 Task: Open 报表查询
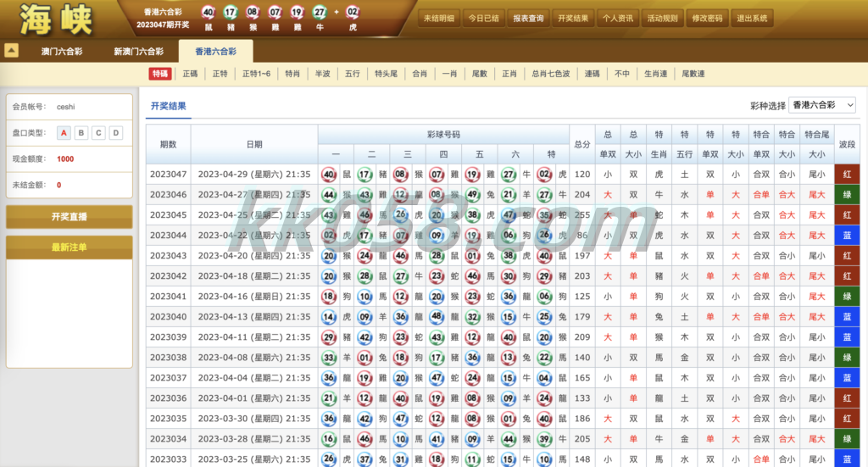528,19
